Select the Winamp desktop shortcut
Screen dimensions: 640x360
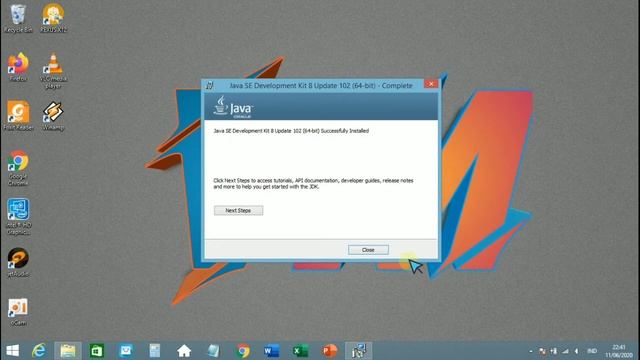(x=53, y=116)
